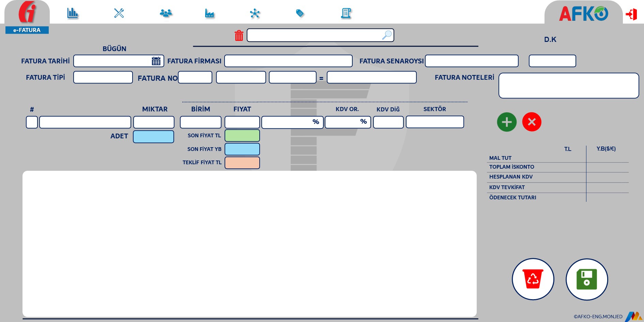Click the large white invoice lines list
This screenshot has height=322, width=644.
(249, 244)
